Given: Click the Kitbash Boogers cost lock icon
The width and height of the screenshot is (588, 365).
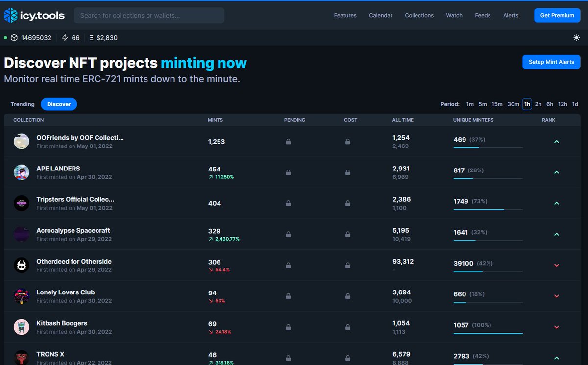Looking at the screenshot, I should 347,327.
